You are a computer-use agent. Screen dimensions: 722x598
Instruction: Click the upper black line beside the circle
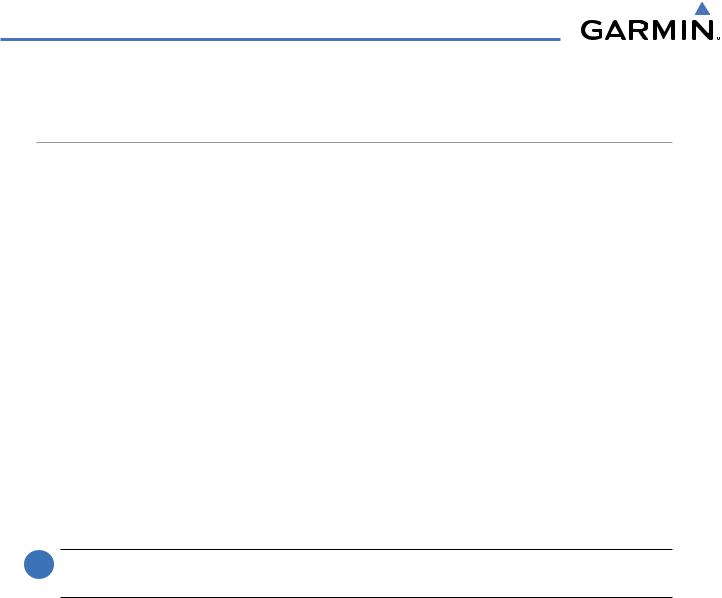367,549
